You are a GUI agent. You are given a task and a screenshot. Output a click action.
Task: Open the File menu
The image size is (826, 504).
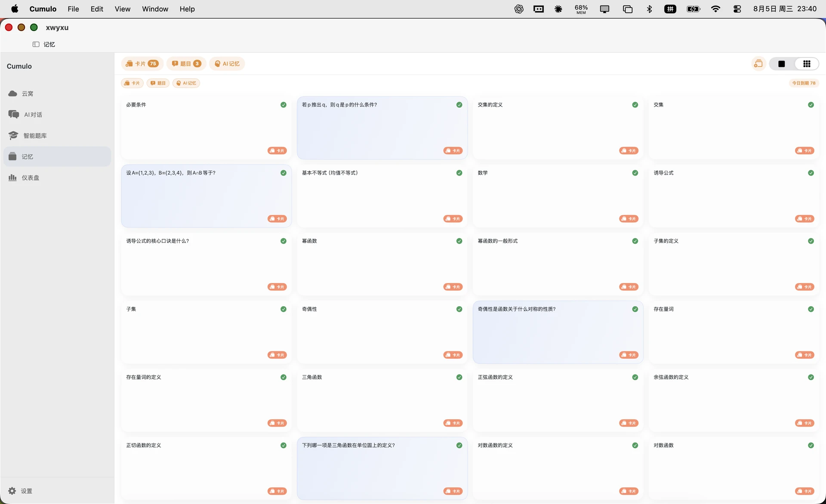coord(73,9)
